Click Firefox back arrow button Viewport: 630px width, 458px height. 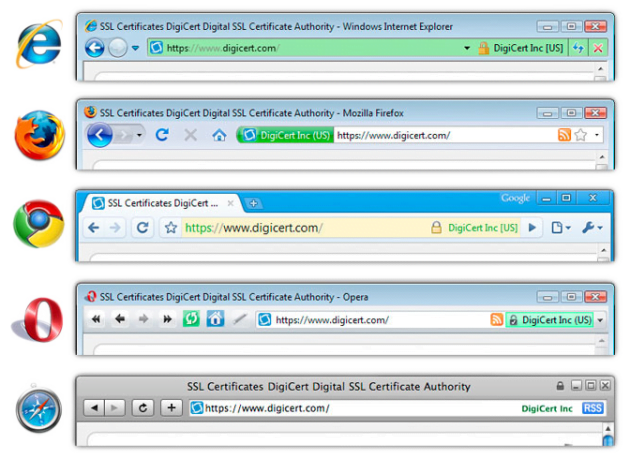100,135
